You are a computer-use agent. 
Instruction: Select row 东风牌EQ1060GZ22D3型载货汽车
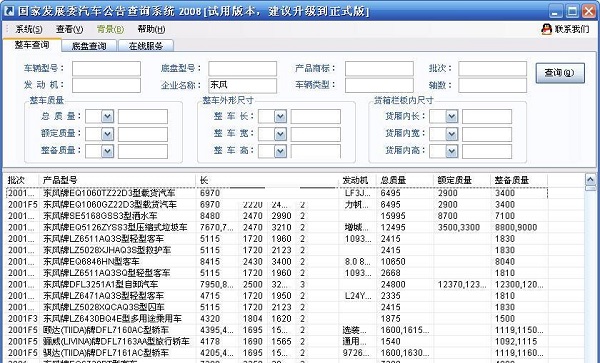(277, 205)
